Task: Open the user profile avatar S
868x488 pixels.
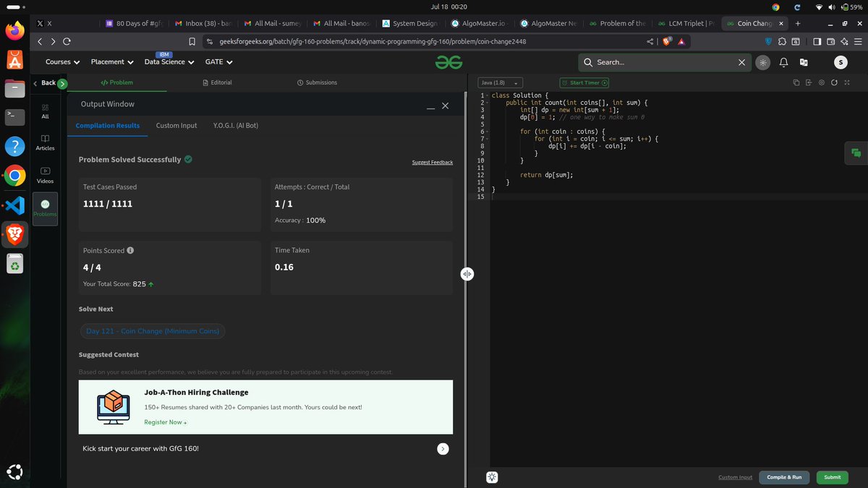Action: tap(840, 62)
